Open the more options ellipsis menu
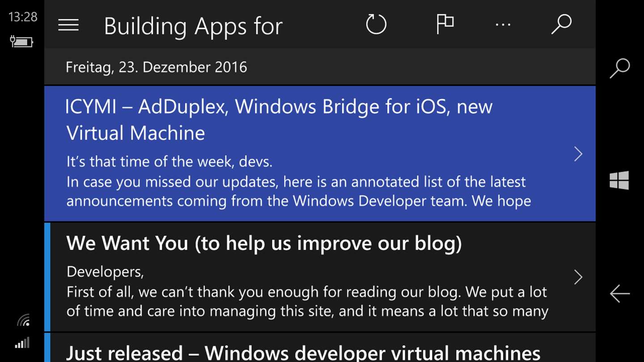This screenshot has height=362, width=644. click(503, 25)
